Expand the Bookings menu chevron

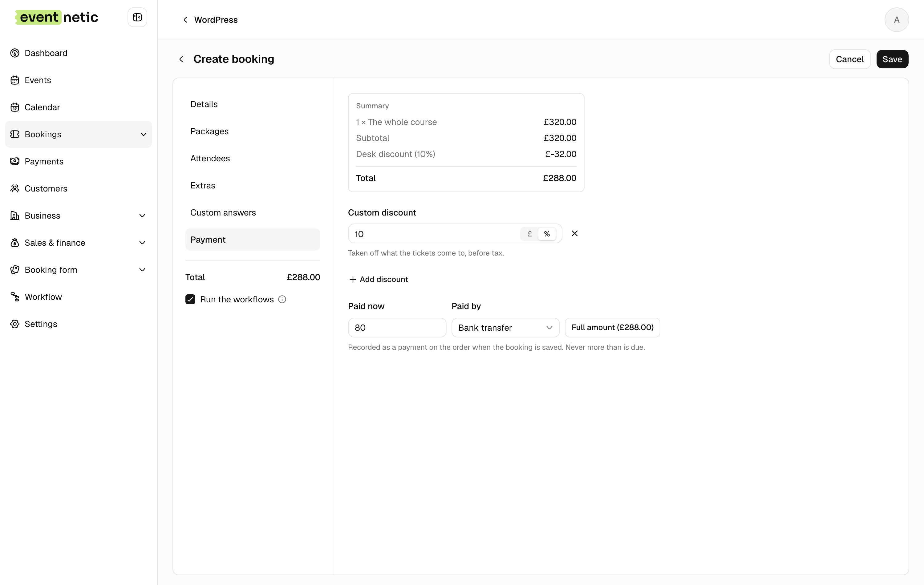click(x=143, y=134)
